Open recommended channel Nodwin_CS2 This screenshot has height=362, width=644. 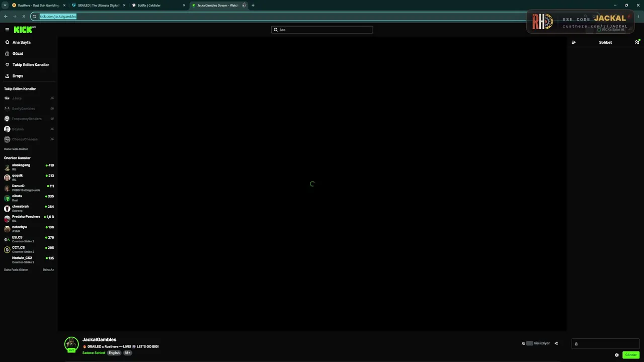[x=29, y=260]
